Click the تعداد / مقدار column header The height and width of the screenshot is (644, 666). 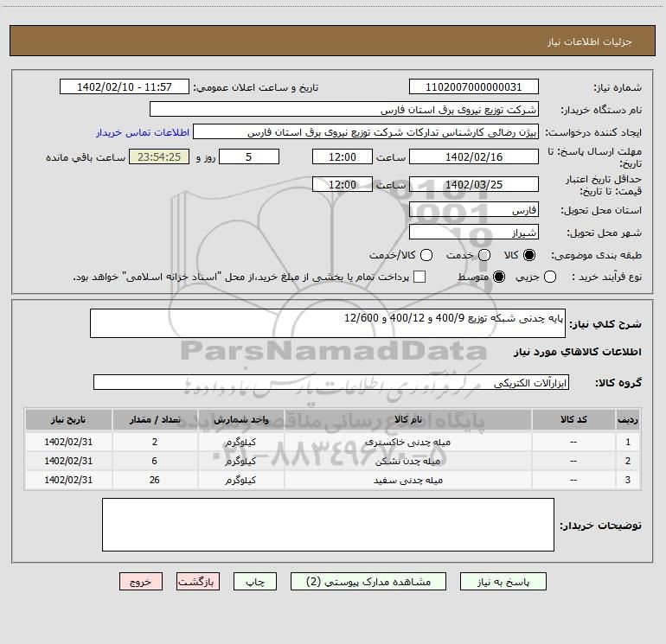tap(155, 419)
